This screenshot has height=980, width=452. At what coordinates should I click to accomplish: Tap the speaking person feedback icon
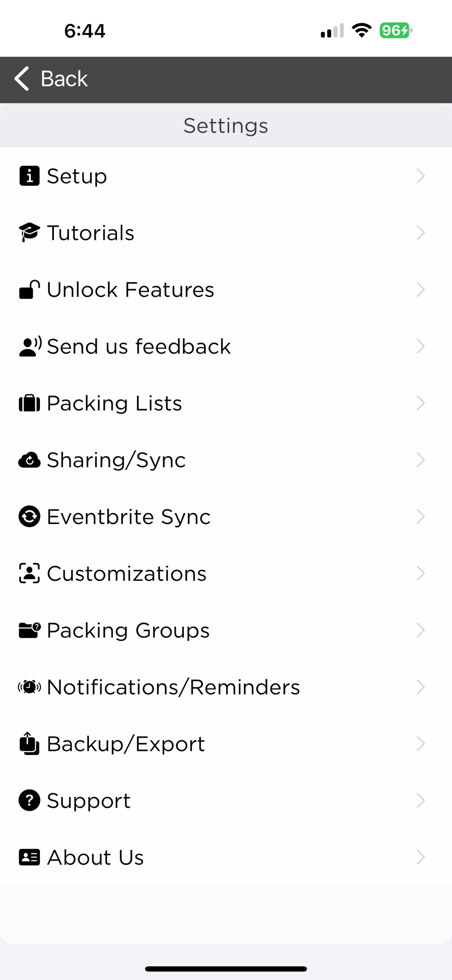click(30, 346)
